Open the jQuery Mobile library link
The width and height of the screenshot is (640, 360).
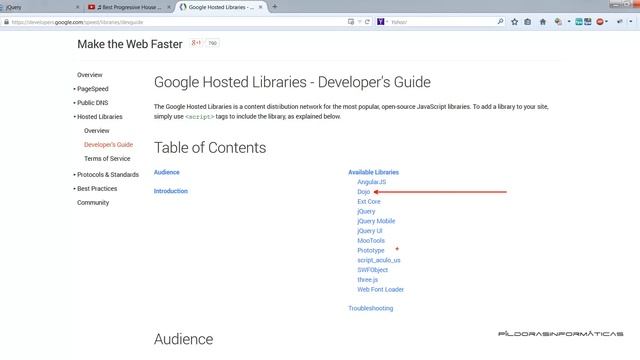coord(376,221)
